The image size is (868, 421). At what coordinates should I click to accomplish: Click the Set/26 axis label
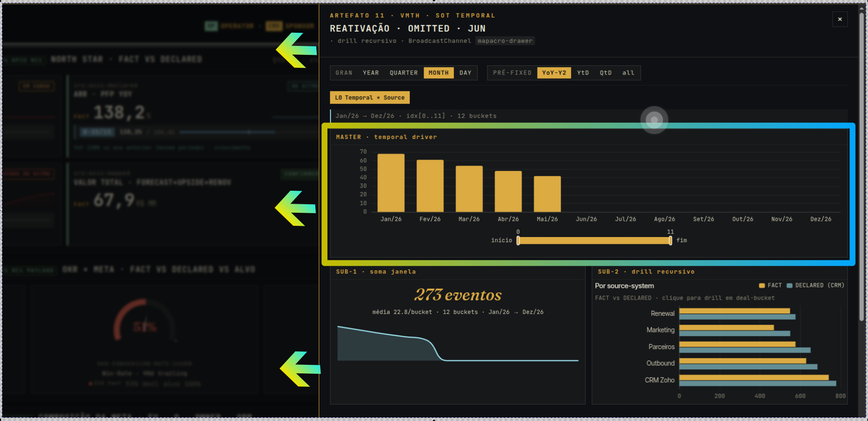(704, 219)
